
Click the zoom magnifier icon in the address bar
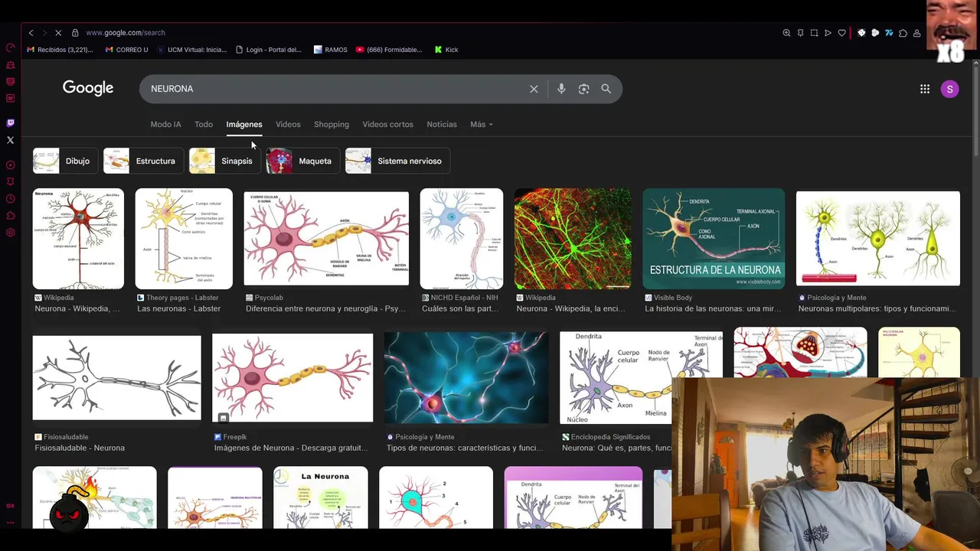coord(786,33)
